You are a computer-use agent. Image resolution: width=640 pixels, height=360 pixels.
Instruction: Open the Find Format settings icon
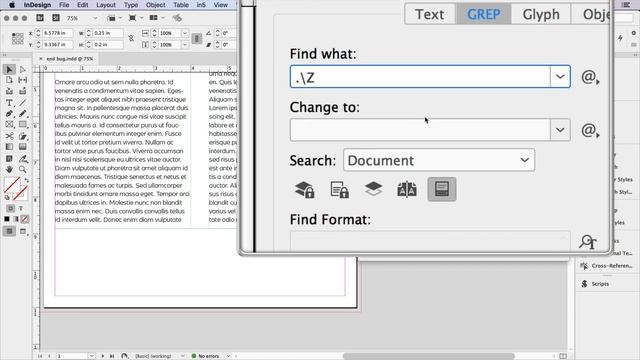pyautogui.click(x=588, y=242)
